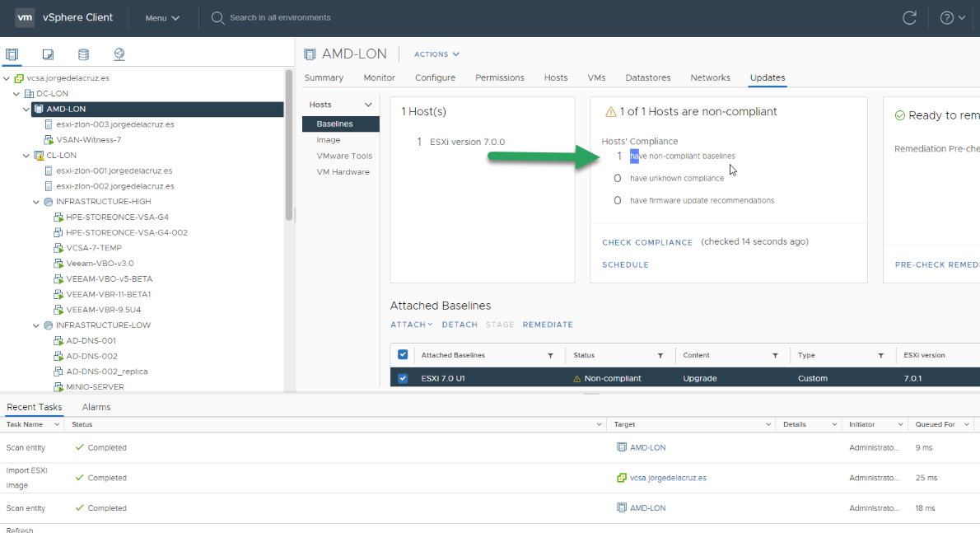
Task: Open vcsa.jorgedelacruz.es link in Recent Tasks
Action: (x=668, y=478)
